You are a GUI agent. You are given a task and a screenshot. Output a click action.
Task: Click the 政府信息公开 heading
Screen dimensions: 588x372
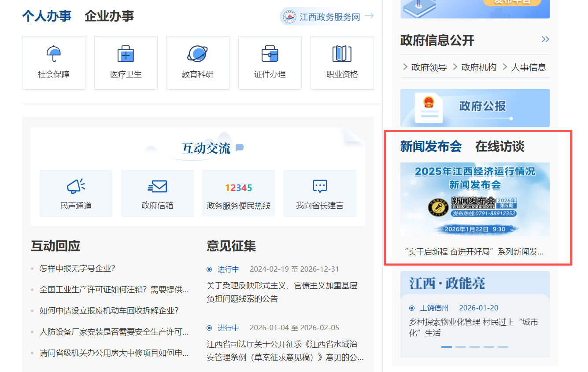437,41
